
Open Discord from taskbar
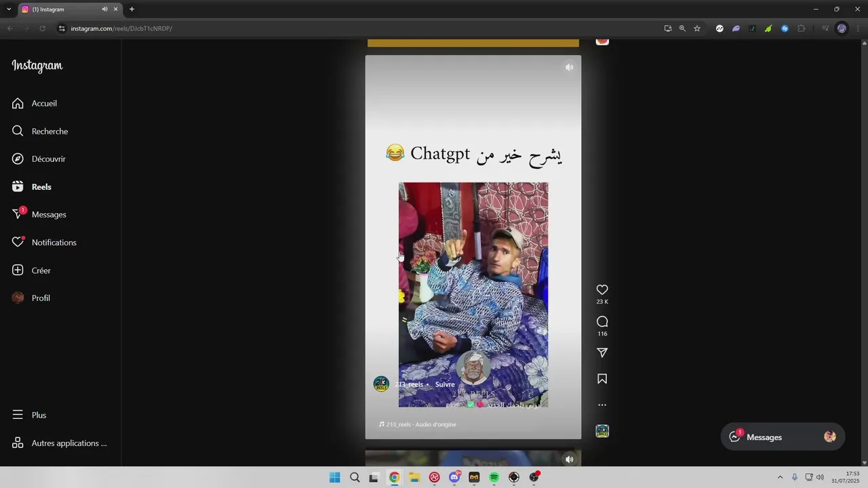pyautogui.click(x=454, y=478)
